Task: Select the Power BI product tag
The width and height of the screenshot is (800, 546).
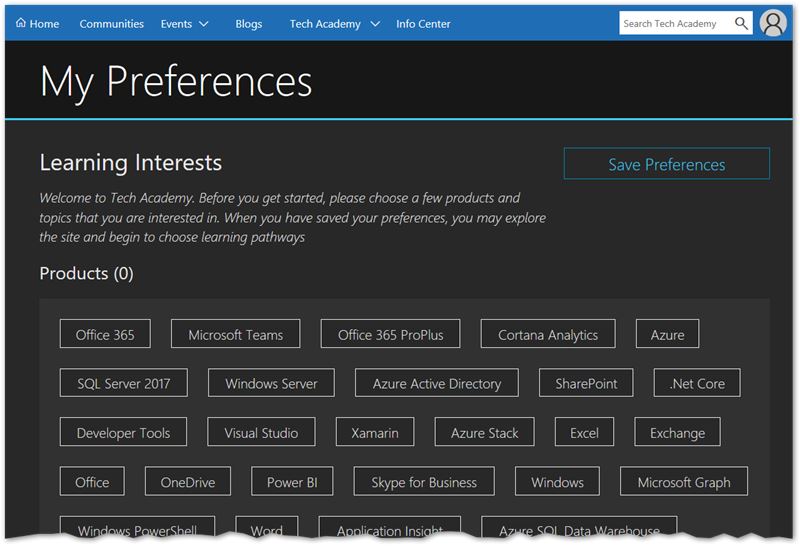Action: coord(292,481)
